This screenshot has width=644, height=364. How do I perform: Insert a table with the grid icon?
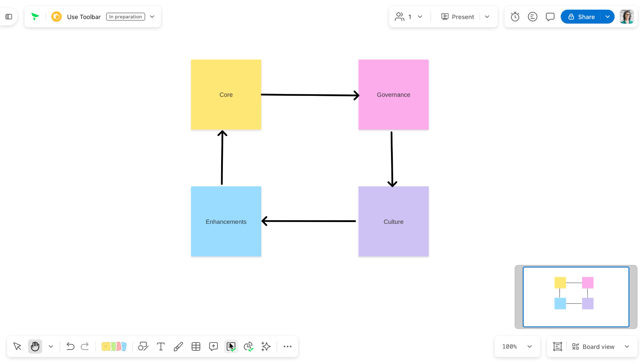tap(196, 346)
